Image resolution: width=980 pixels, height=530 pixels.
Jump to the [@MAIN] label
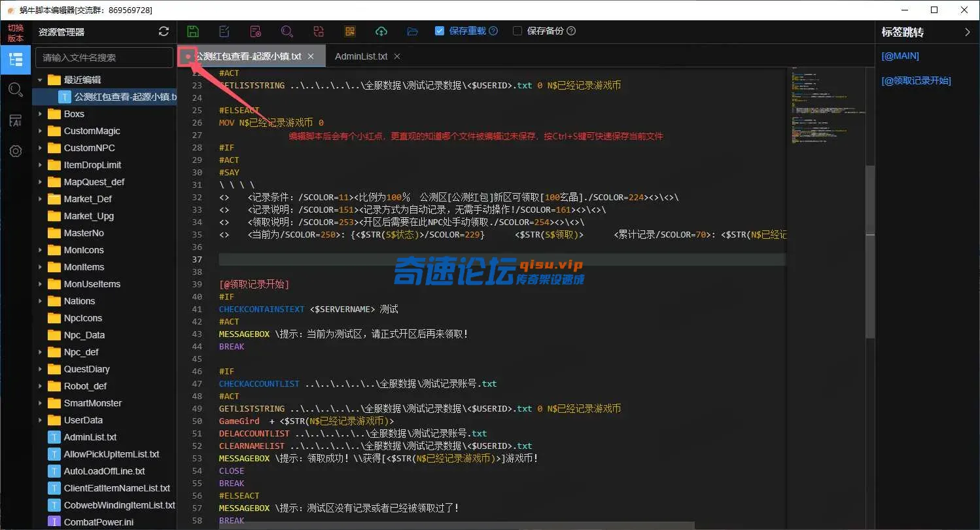900,56
